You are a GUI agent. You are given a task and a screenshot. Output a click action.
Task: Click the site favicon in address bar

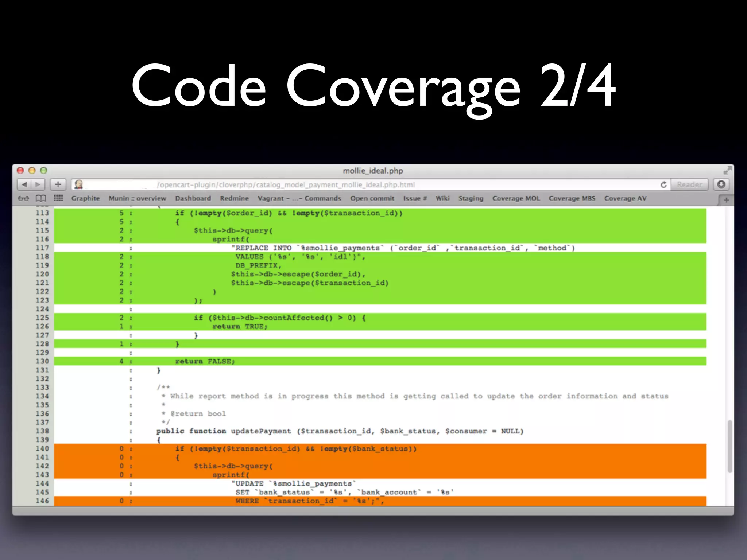[x=78, y=184]
